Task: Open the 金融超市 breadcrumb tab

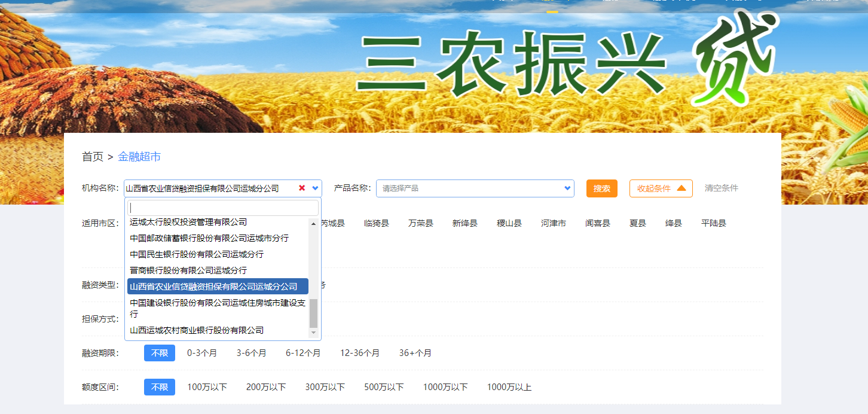Action: click(137, 156)
